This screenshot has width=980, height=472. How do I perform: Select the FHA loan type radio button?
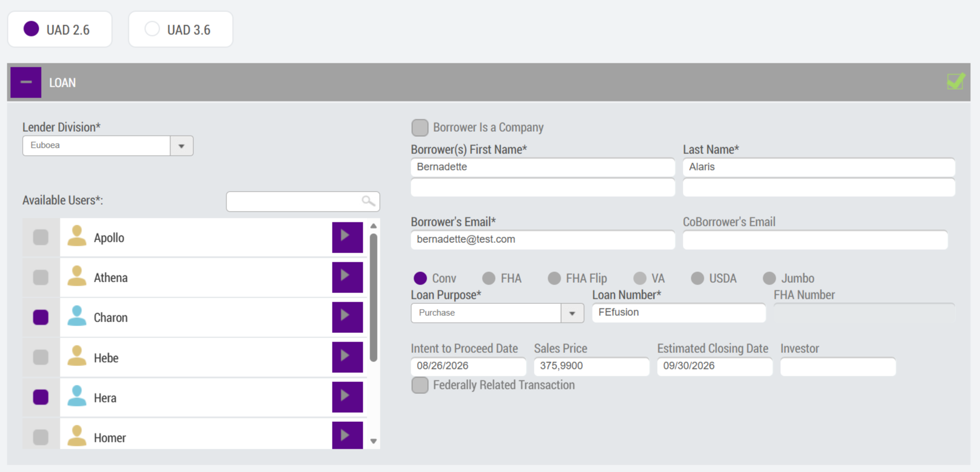489,278
